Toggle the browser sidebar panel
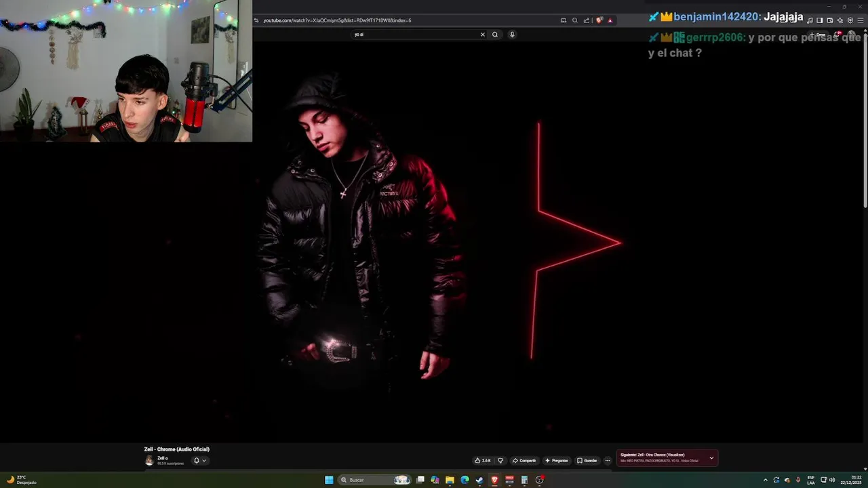 click(819, 20)
